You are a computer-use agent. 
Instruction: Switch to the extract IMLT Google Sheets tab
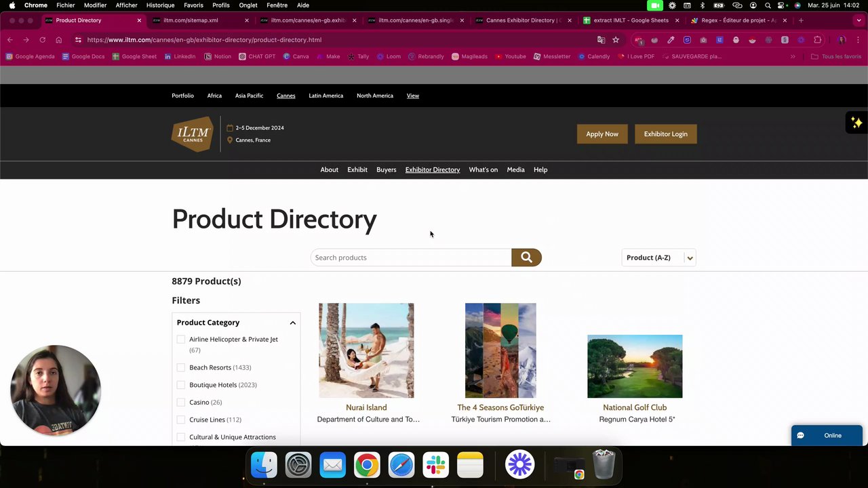coord(631,20)
